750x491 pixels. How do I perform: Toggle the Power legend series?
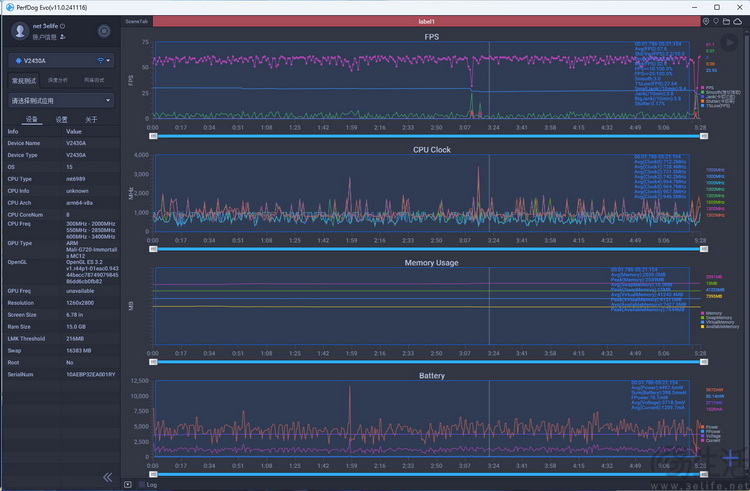(709, 427)
